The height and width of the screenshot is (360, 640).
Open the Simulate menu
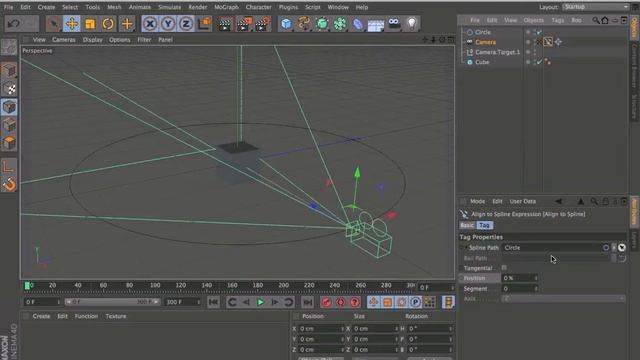coord(169,7)
